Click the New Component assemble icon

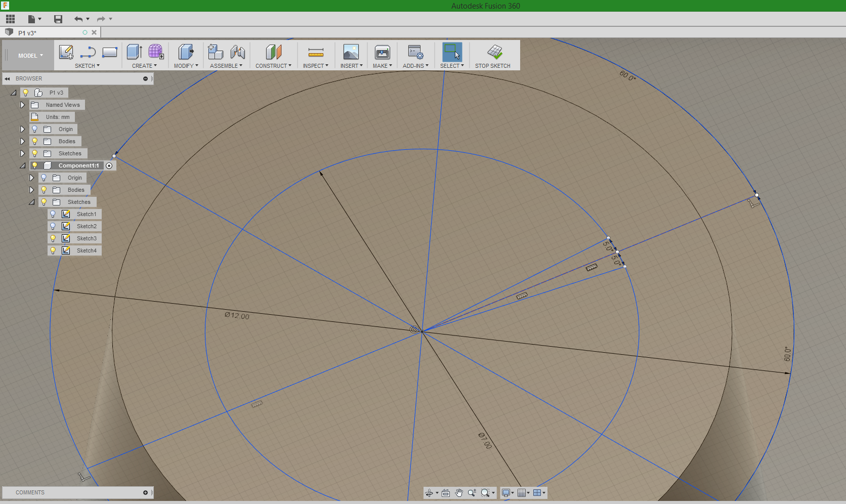tap(216, 52)
